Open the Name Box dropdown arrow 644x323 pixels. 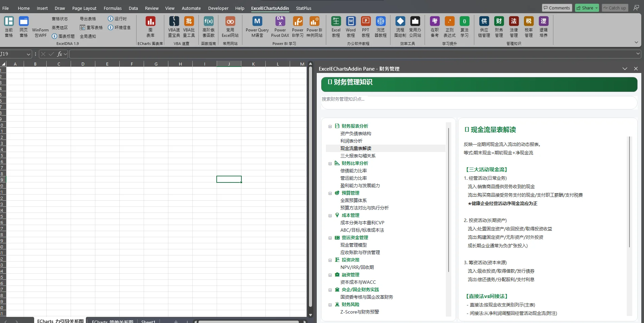coord(28,54)
